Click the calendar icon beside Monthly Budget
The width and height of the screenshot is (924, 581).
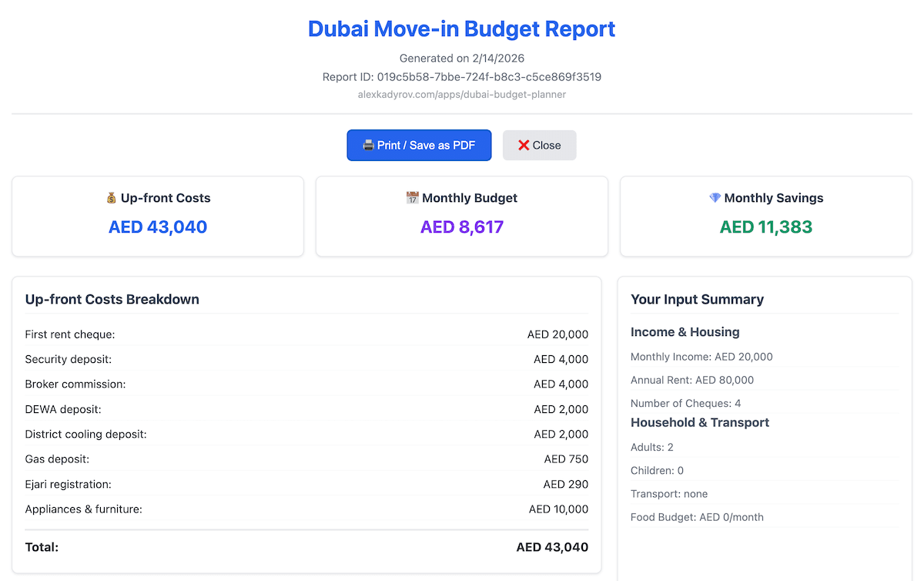click(413, 198)
